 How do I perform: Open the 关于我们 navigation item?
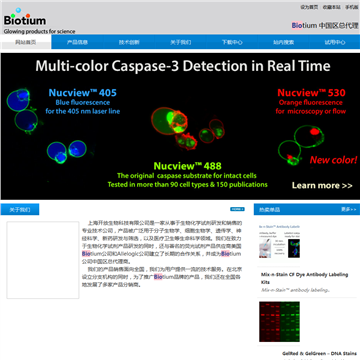coord(181,42)
